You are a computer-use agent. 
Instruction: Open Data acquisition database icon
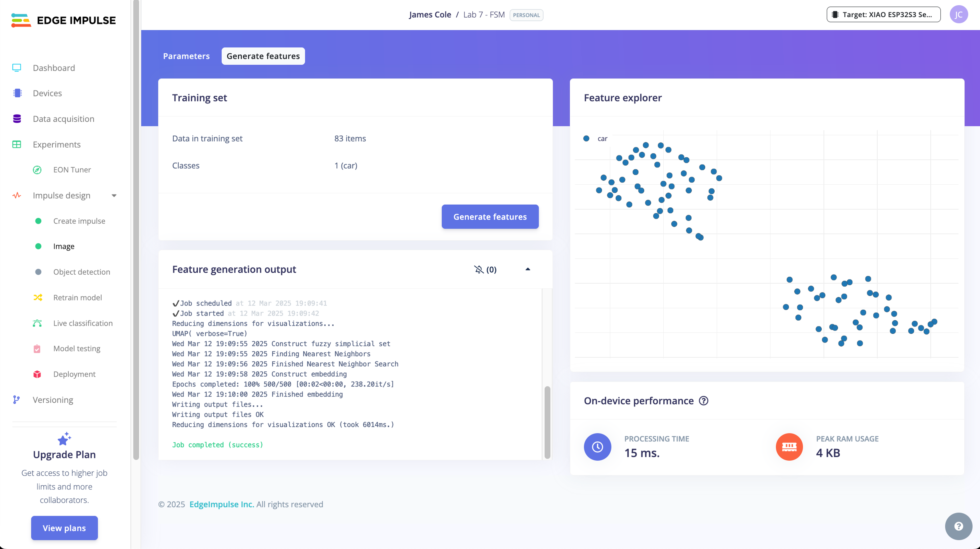[x=17, y=119]
